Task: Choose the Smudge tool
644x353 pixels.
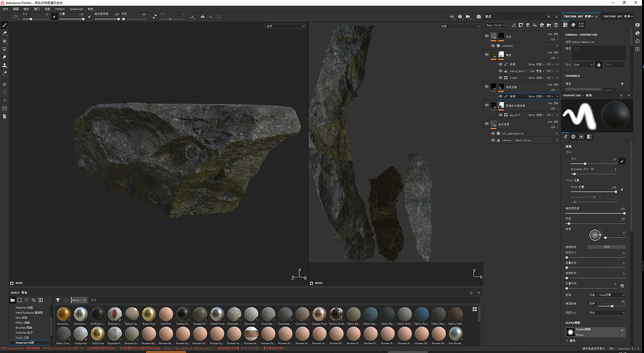Action: point(5,57)
